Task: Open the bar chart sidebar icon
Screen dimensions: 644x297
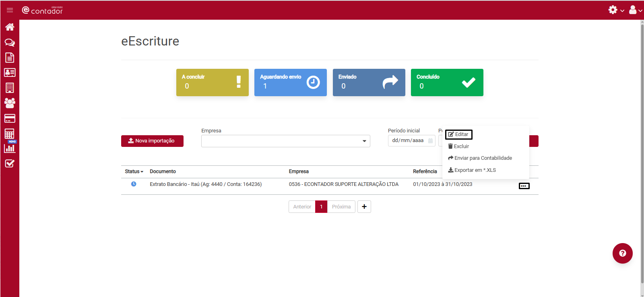Action: click(x=10, y=148)
